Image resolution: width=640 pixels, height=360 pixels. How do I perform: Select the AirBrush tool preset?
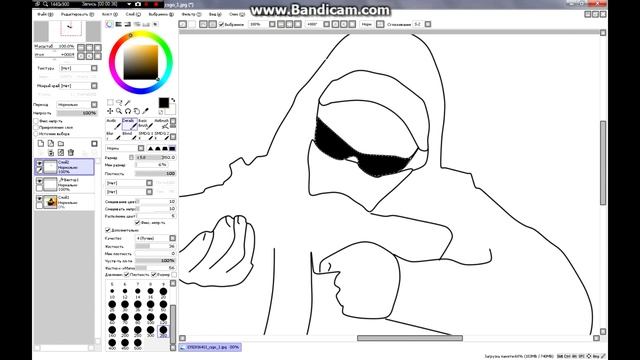pos(113,124)
